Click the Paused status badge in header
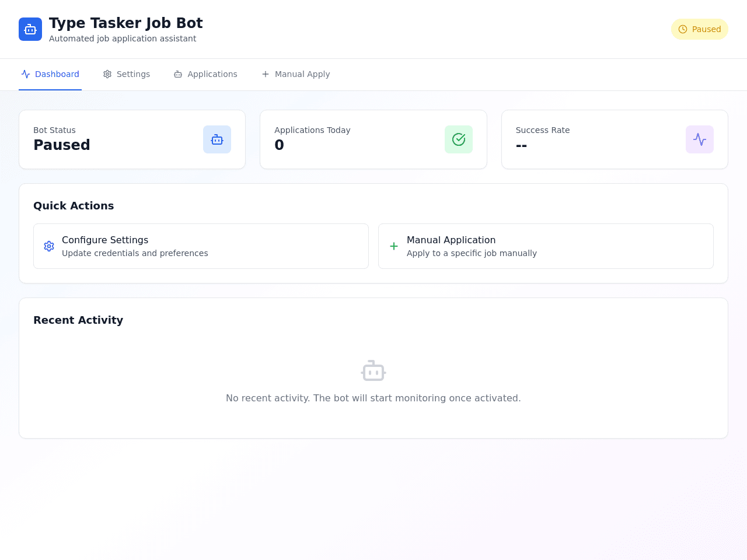 point(699,29)
